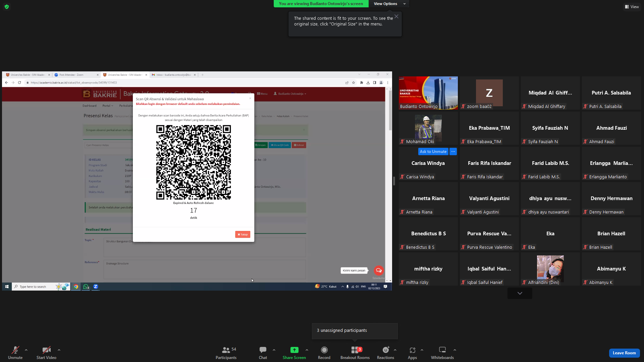Image resolution: width=644 pixels, height=362 pixels.
Task: Click the Show QR Code button
Action: (x=280, y=145)
